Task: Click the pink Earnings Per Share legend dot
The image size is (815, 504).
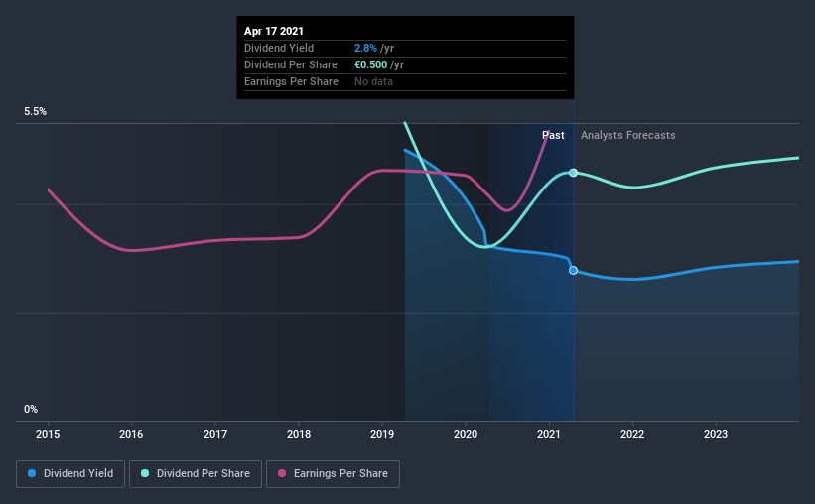Action: click(282, 473)
